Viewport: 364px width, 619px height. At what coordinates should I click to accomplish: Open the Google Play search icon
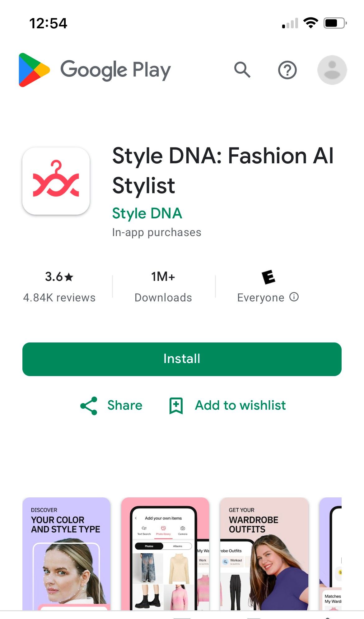coord(242,70)
